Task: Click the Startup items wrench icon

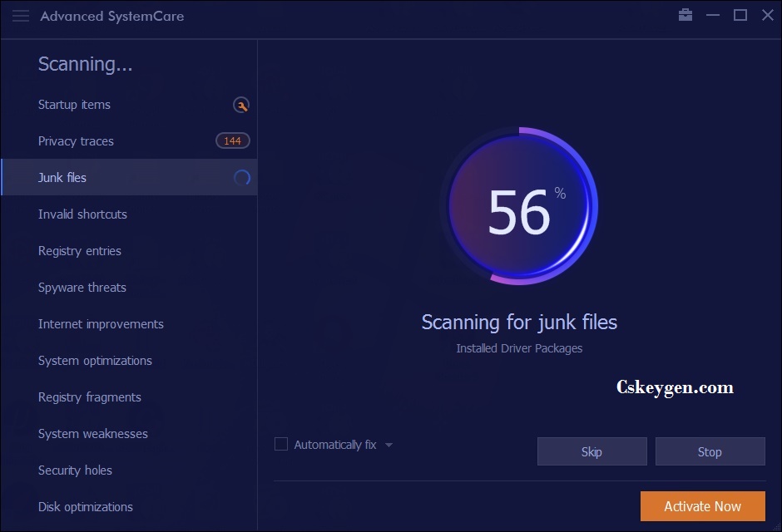Action: 241,105
